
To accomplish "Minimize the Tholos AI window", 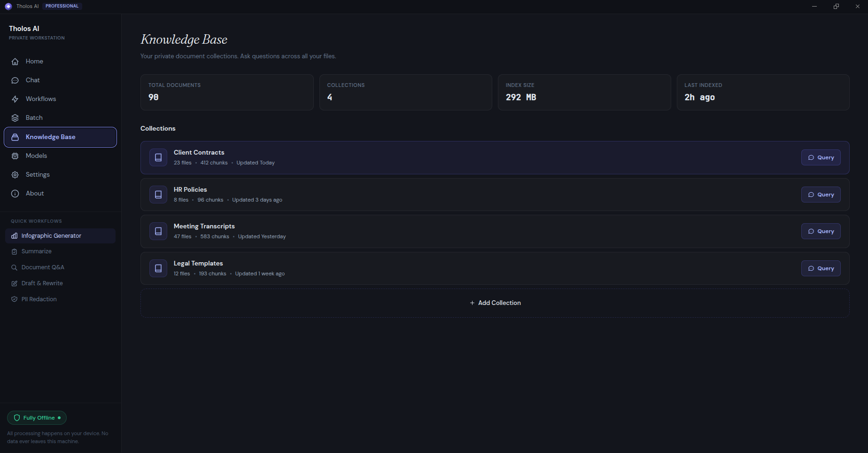I will (x=814, y=7).
